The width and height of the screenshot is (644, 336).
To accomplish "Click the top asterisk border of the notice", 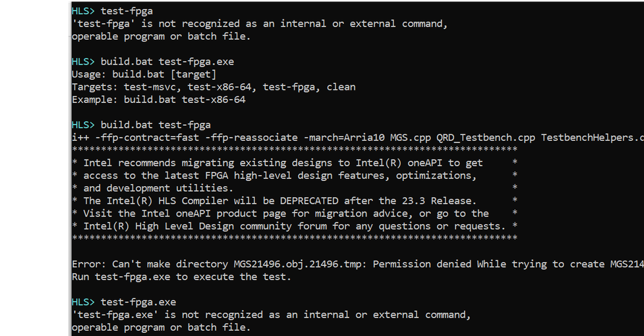I will (x=294, y=150).
